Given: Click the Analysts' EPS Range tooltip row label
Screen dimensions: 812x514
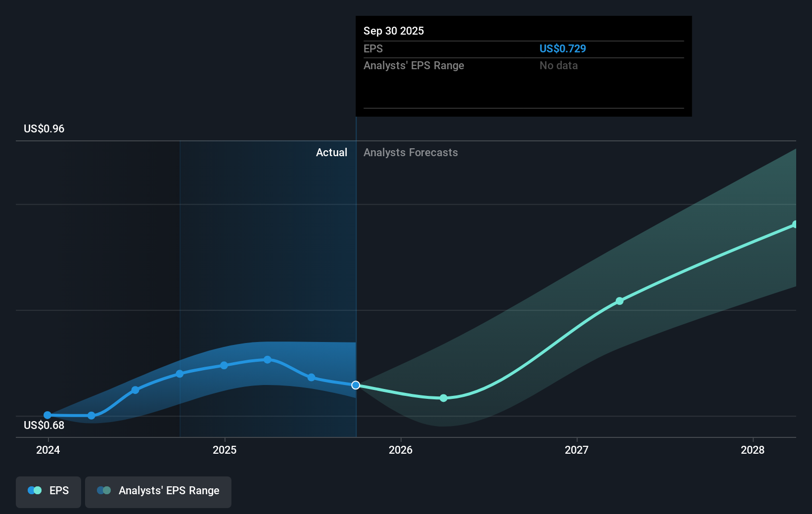Looking at the screenshot, I should click(414, 65).
